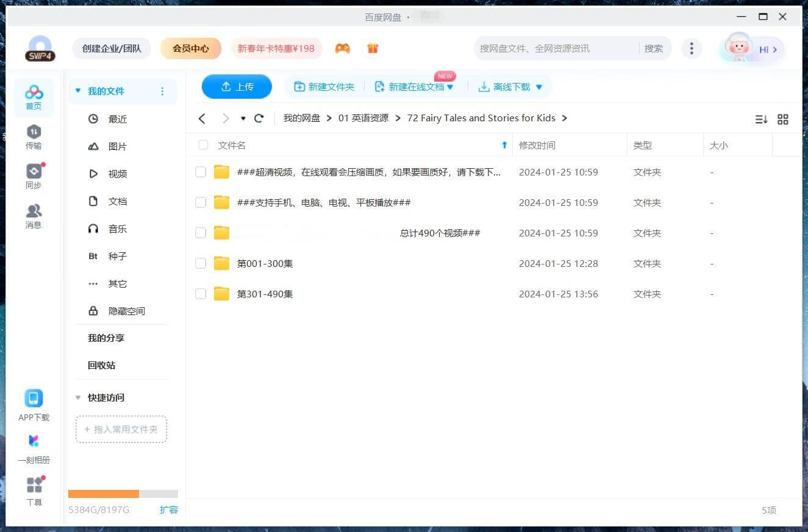Click the 上传 upload button
This screenshot has height=532, width=808.
(237, 87)
